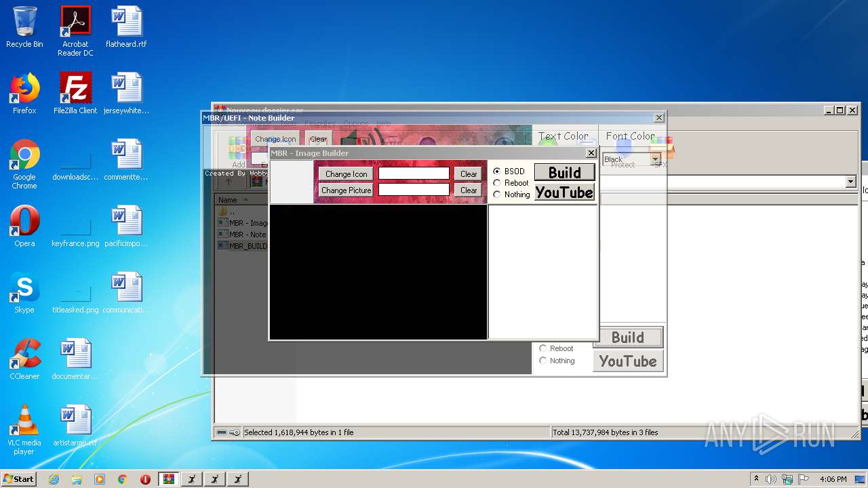Open Windows Explorer from the taskbar

point(77,479)
